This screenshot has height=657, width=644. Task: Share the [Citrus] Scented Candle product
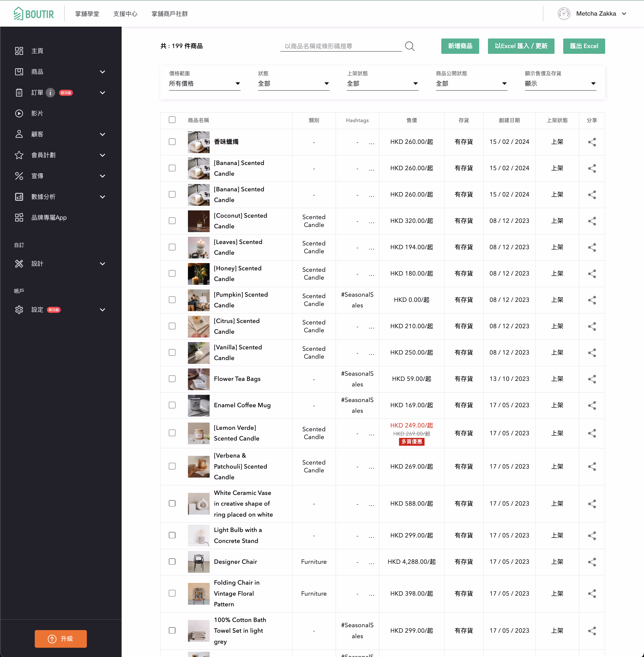point(592,326)
